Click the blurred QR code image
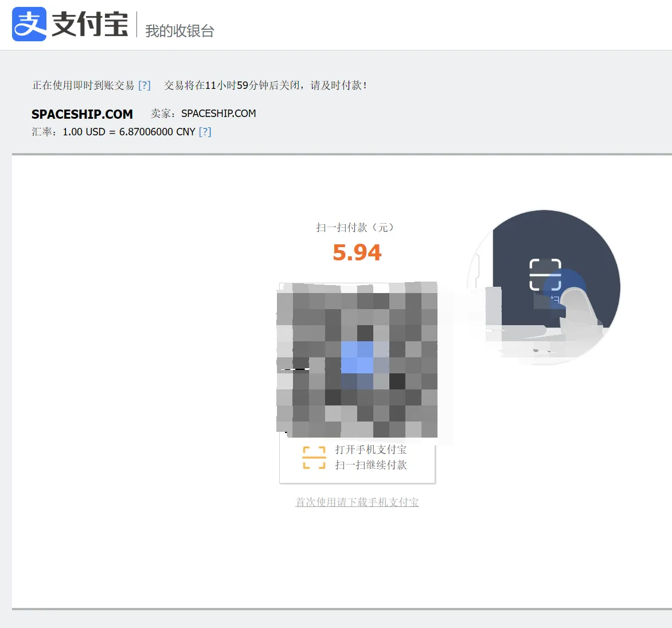This screenshot has height=628, width=672. [357, 360]
